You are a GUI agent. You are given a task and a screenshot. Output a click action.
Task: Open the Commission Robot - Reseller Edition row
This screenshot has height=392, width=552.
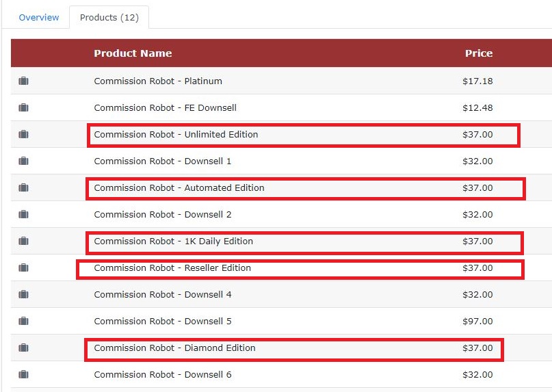pyautogui.click(x=281, y=267)
